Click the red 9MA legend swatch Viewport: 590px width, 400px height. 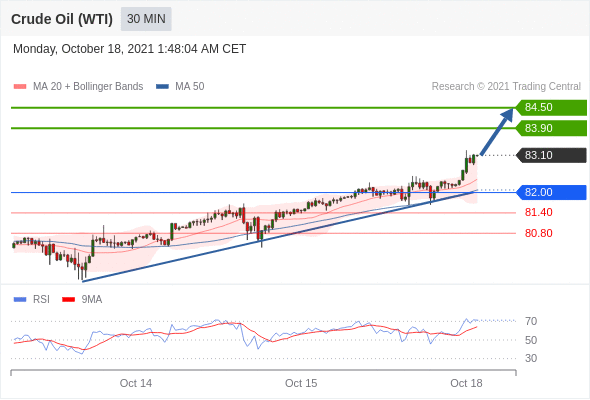click(68, 300)
